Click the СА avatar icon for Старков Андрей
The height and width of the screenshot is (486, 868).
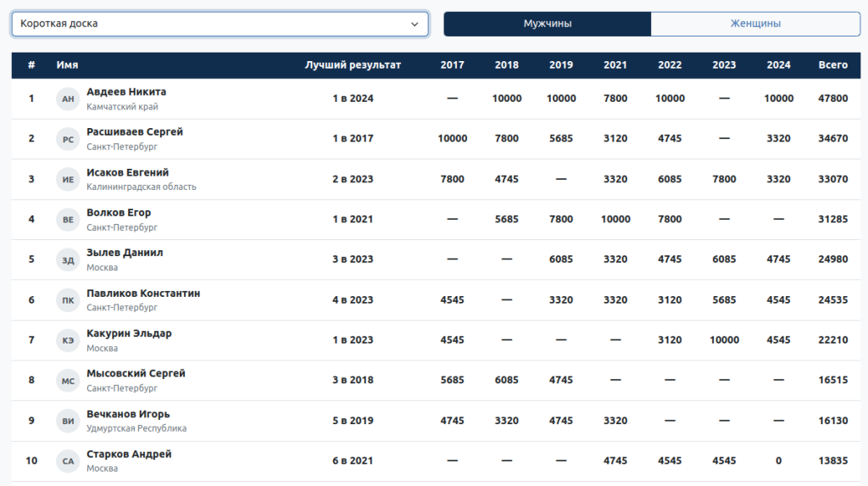68,461
